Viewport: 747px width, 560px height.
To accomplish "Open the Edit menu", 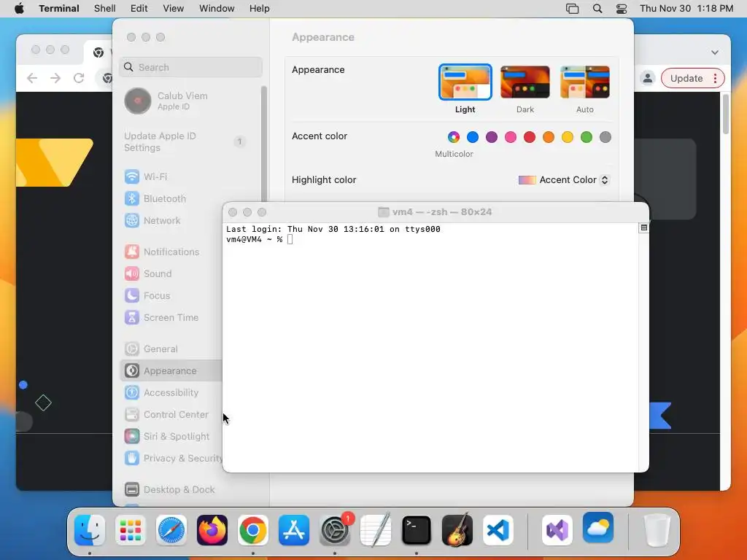I will click(139, 9).
